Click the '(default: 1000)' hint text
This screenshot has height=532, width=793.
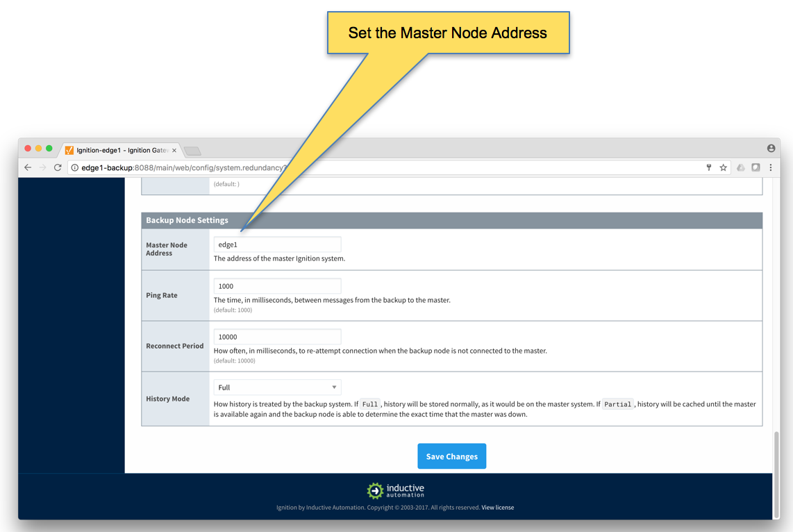pyautogui.click(x=233, y=310)
